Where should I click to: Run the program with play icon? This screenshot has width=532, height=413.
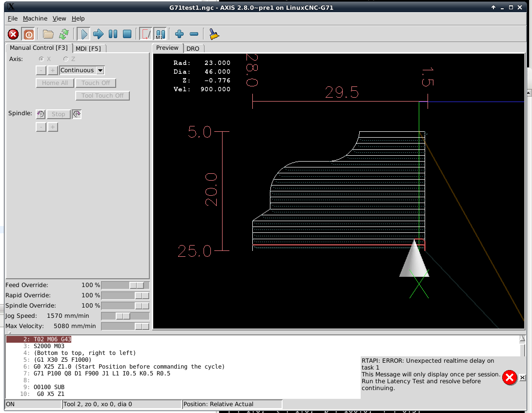coord(83,34)
